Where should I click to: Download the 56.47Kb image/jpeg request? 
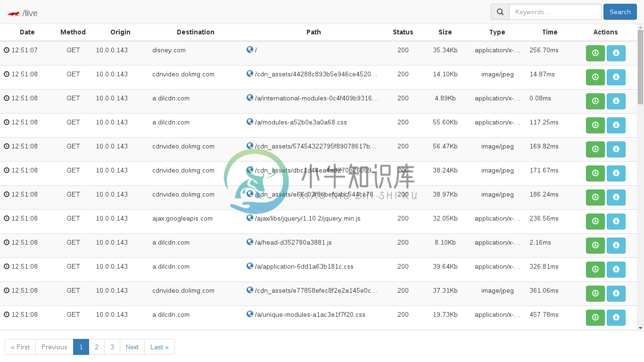(x=595, y=149)
